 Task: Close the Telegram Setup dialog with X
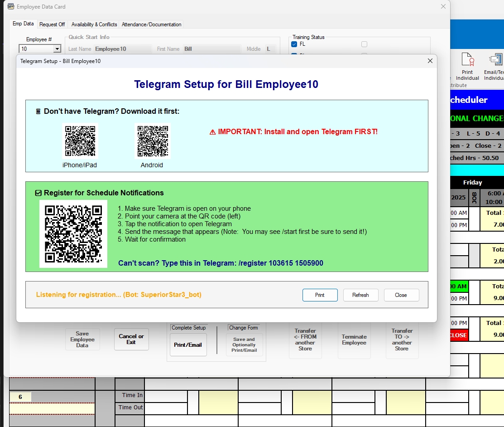430,61
